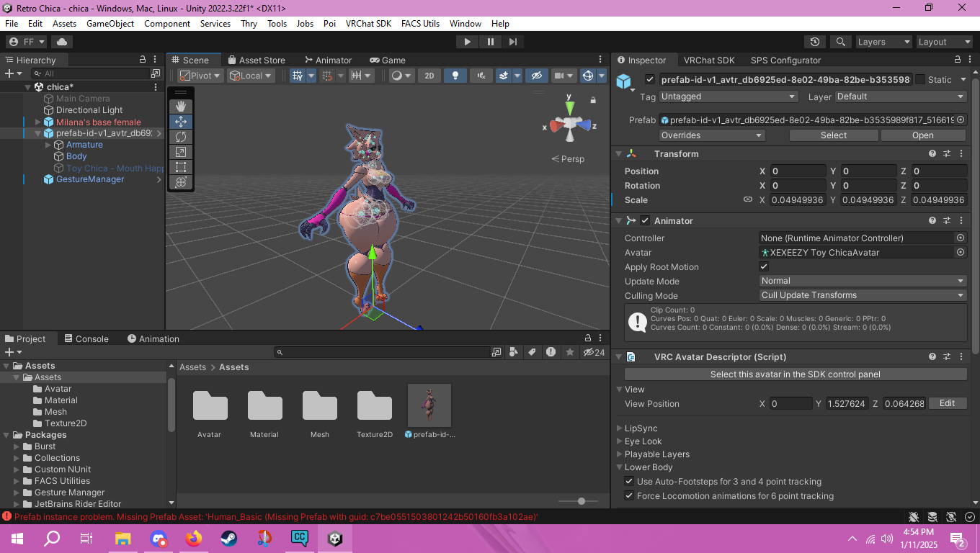Enable the Static checkbox

click(x=919, y=79)
